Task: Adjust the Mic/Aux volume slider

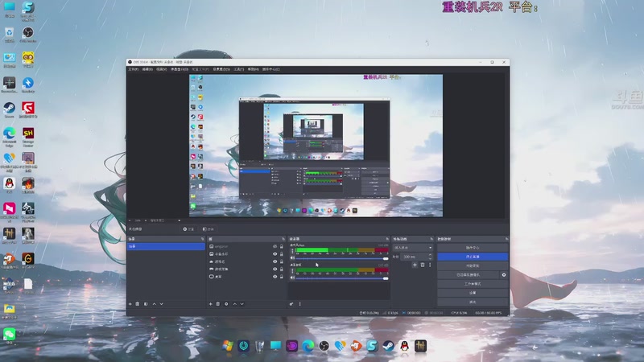Action: click(341, 258)
